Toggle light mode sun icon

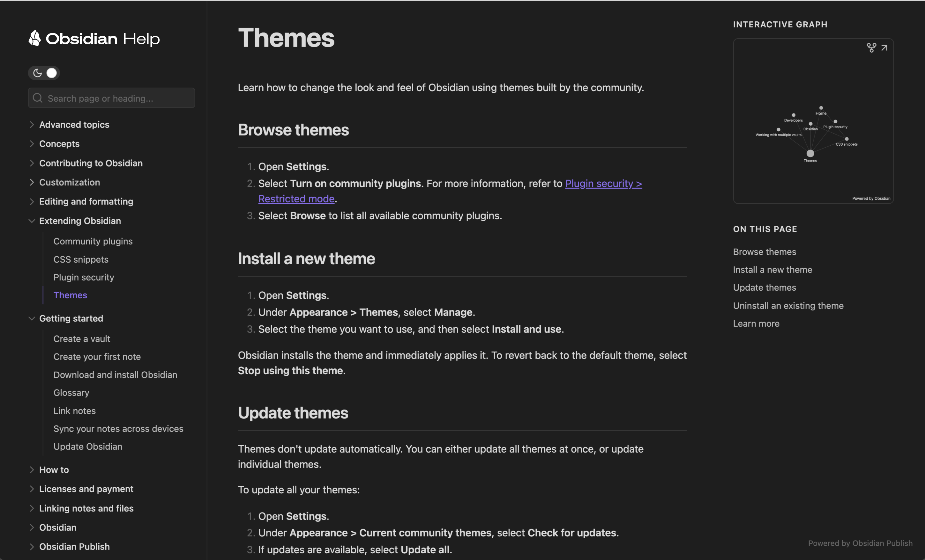pos(52,73)
